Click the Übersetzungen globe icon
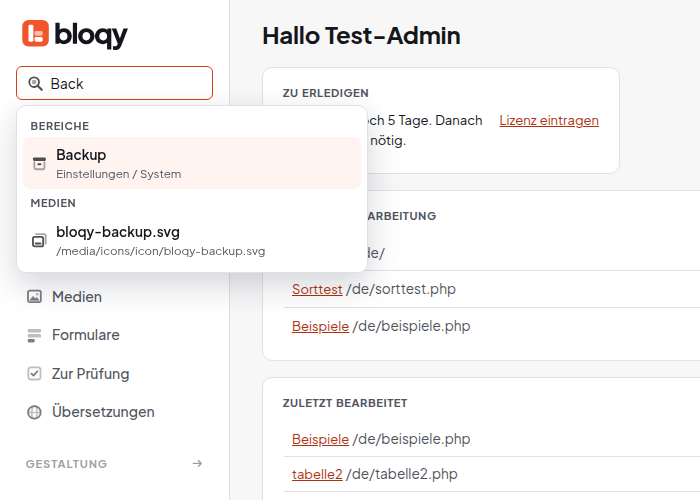The height and width of the screenshot is (500, 700). click(x=34, y=412)
